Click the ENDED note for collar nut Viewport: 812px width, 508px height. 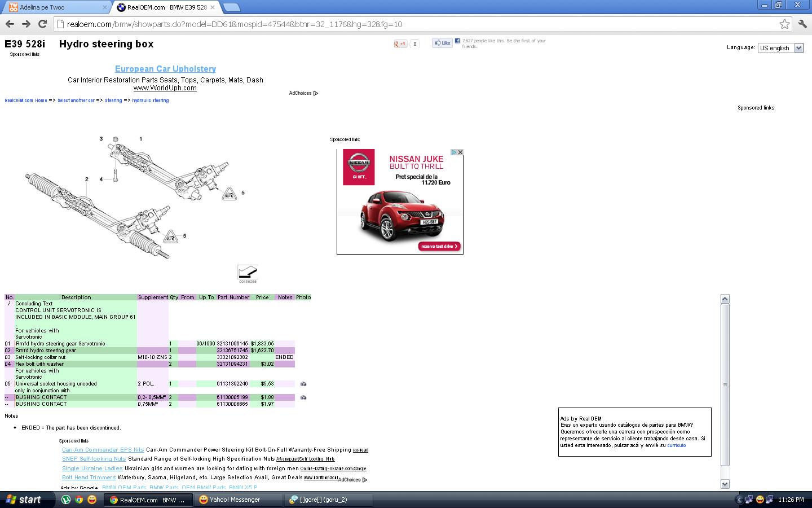[x=284, y=357]
